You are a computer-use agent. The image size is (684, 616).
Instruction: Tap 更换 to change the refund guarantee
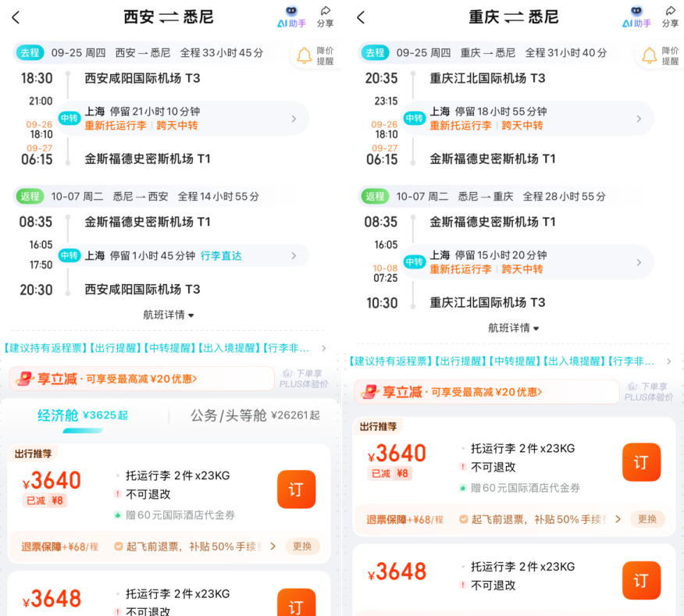[303, 547]
